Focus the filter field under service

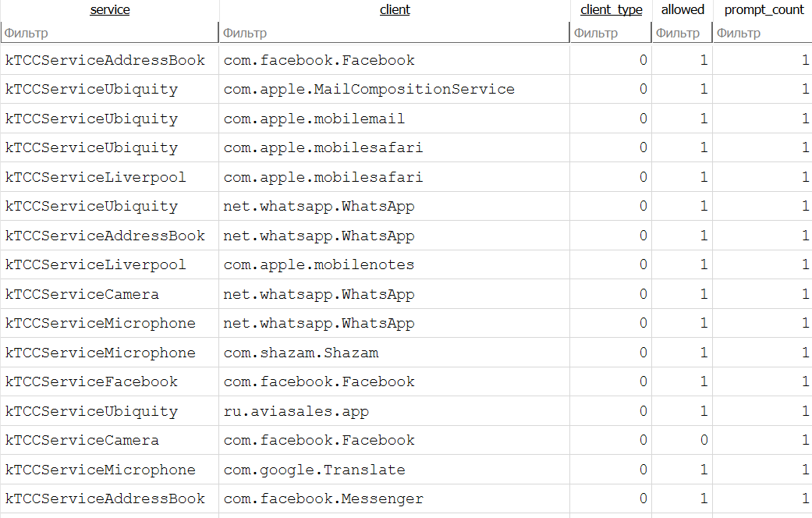tap(109, 33)
